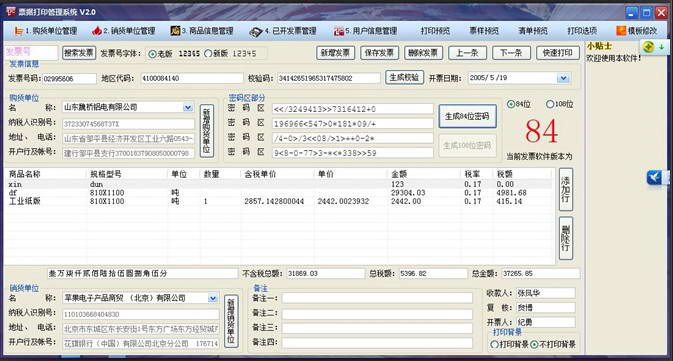Viewport: 673px width, 361px height.
Task: Open 已开发票管理 icon menu
Action: [x=255, y=31]
